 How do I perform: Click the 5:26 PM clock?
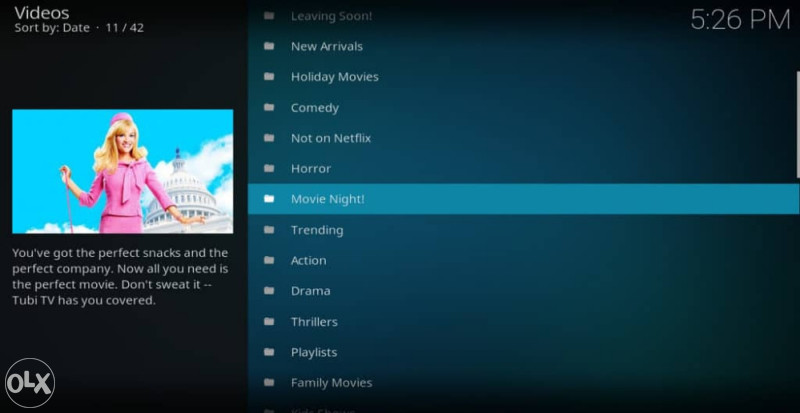point(740,20)
